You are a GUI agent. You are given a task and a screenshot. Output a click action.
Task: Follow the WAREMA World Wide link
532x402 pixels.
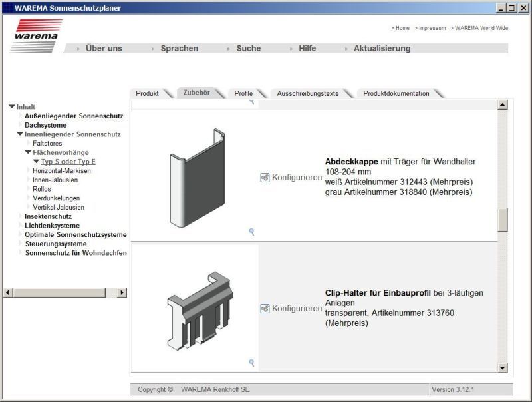[481, 28]
